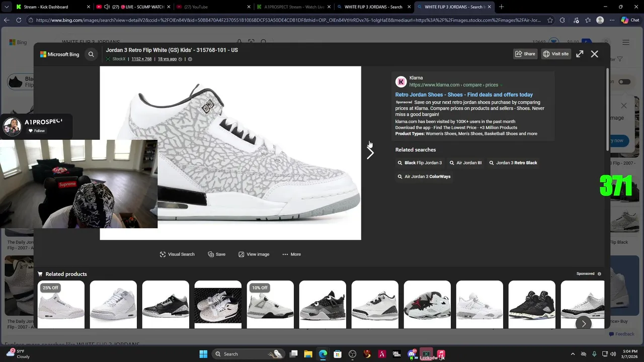Viewport: 644px width, 362px height.
Task: Switch to A1PROSPECT Stream tab
Action: [294, 7]
